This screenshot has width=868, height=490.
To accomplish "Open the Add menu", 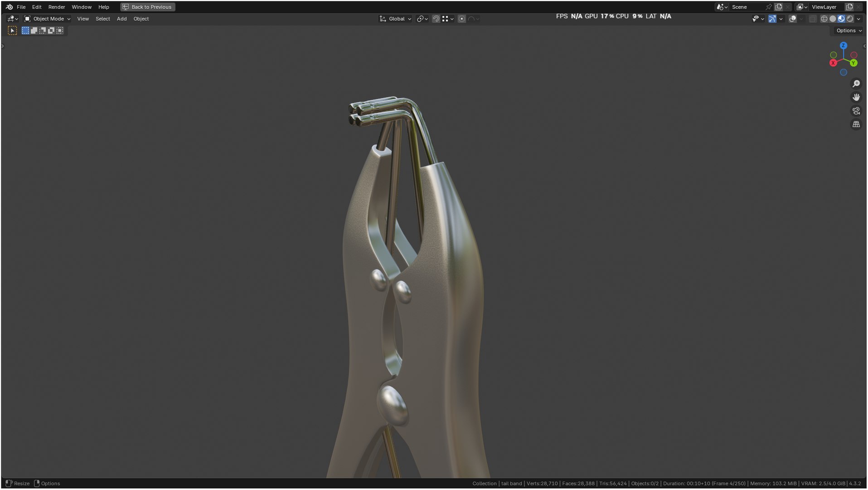I will point(121,19).
